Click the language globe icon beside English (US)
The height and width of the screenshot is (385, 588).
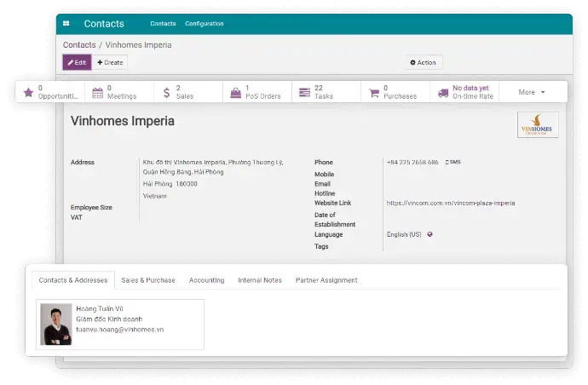[429, 234]
